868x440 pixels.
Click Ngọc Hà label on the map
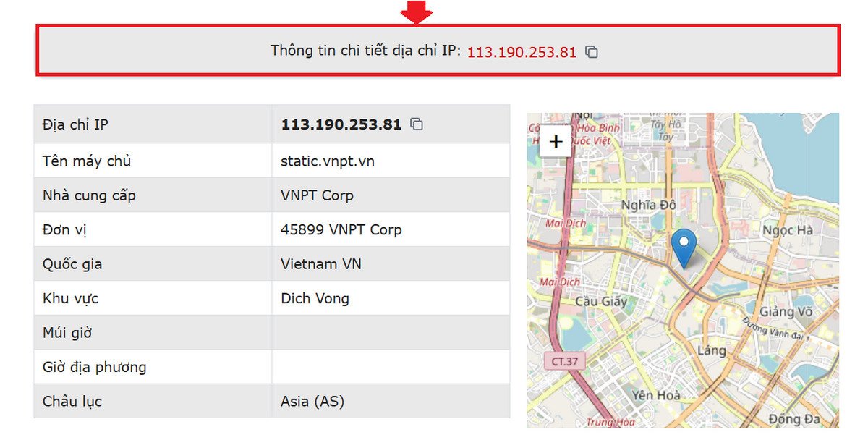coord(788,230)
